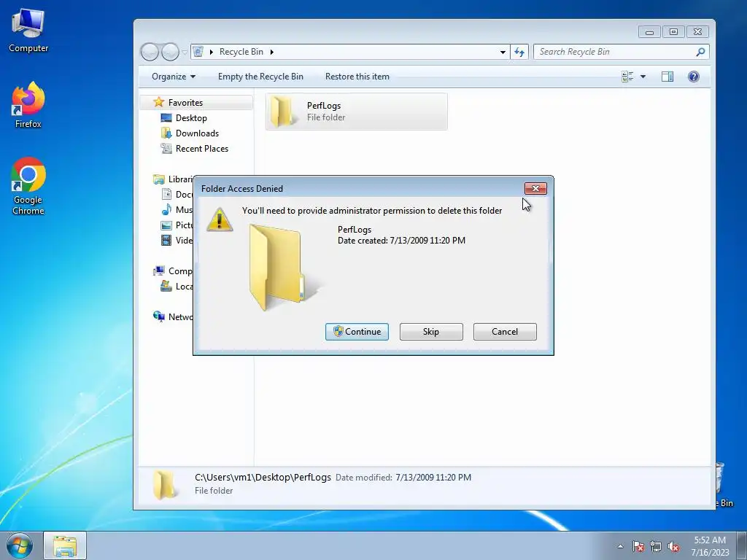Click Skip in Folder Access Denied dialog
Screen dimensions: 747x560
431,332
